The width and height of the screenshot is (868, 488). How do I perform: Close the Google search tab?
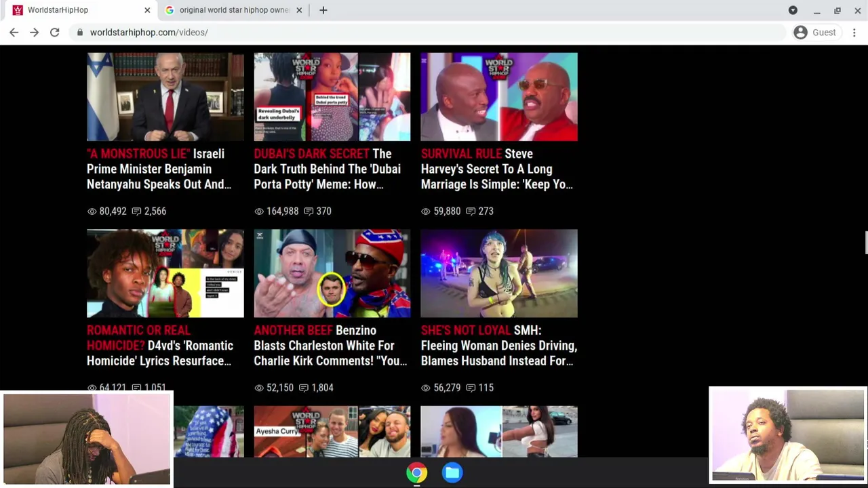(x=299, y=10)
